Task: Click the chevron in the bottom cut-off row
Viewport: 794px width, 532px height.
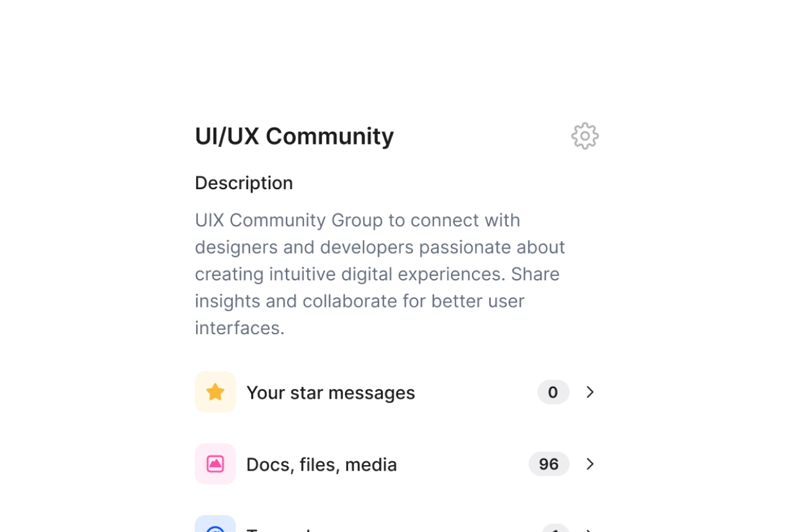Action: tap(590, 530)
